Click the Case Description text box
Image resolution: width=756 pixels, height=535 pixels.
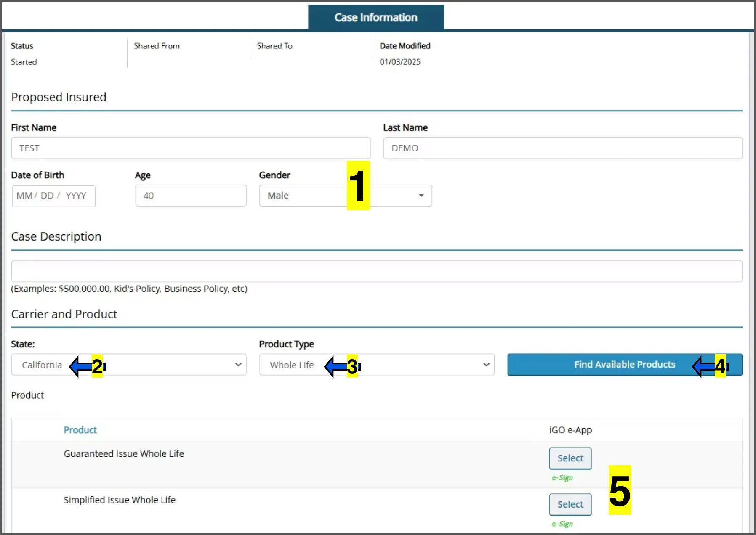[377, 271]
